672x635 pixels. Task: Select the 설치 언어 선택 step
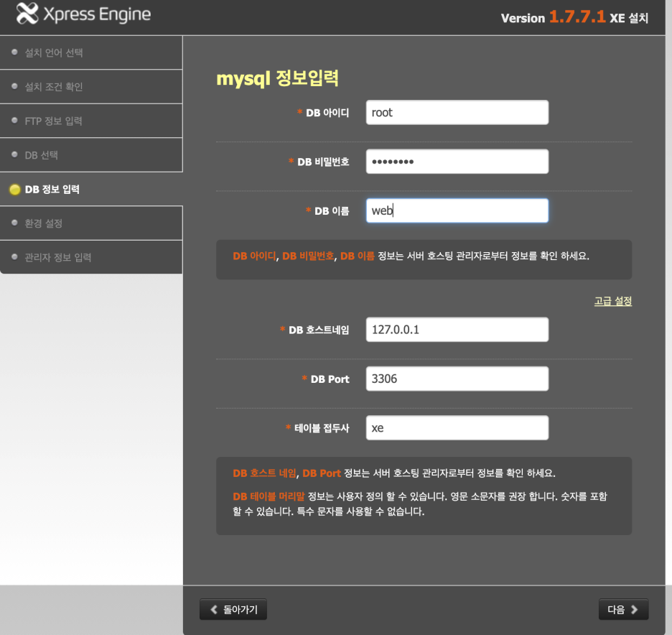(x=91, y=52)
